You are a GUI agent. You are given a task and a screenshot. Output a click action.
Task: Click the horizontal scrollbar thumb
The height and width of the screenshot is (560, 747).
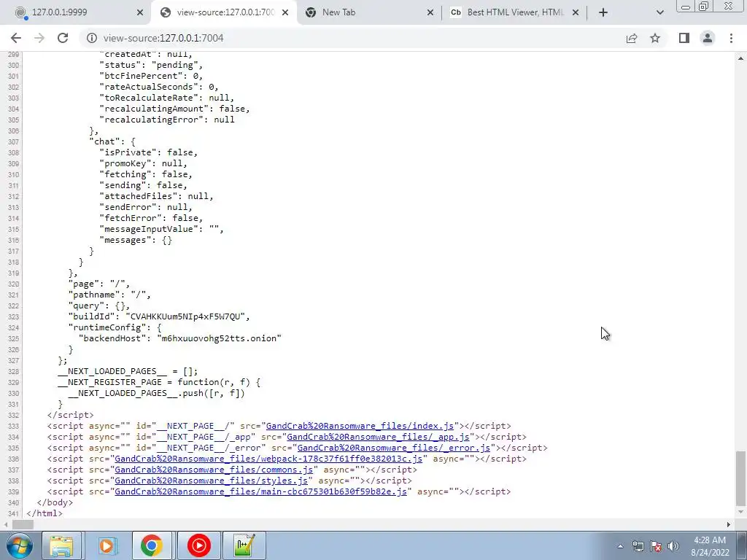23,524
